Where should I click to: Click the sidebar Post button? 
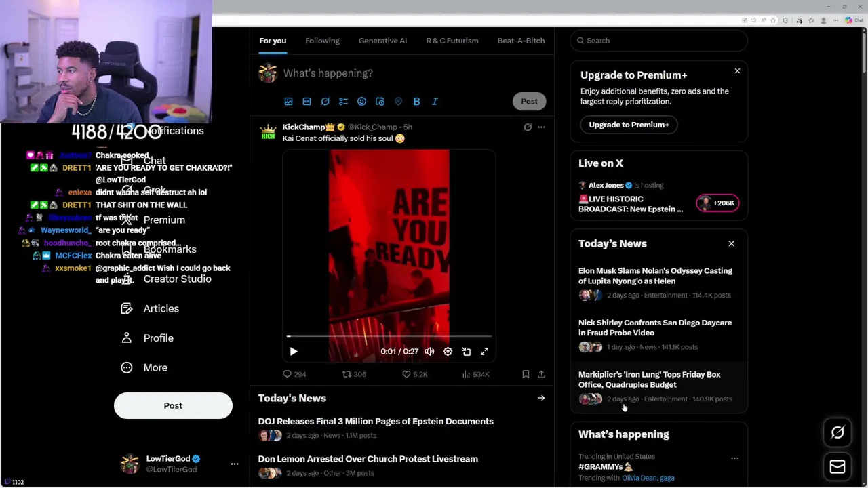pyautogui.click(x=173, y=405)
